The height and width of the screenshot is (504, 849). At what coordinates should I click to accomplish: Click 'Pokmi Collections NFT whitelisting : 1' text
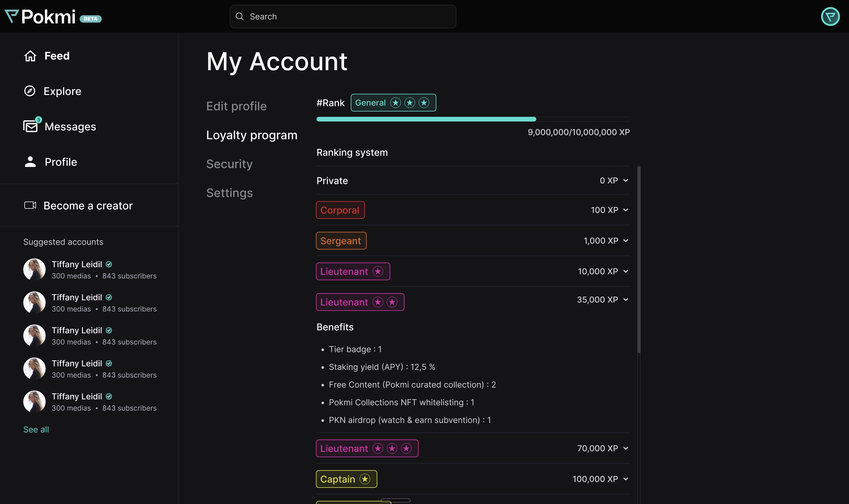[x=401, y=402]
